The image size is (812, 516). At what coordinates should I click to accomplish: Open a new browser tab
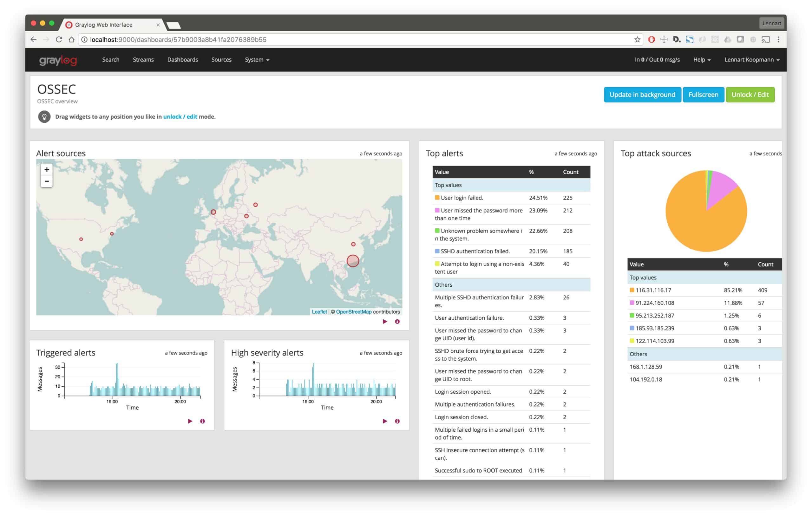[x=174, y=25]
